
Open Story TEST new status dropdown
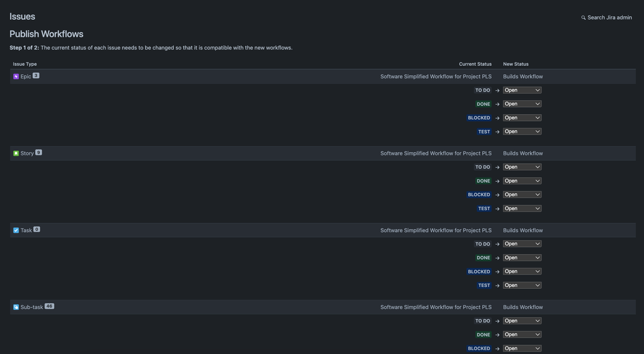point(522,209)
